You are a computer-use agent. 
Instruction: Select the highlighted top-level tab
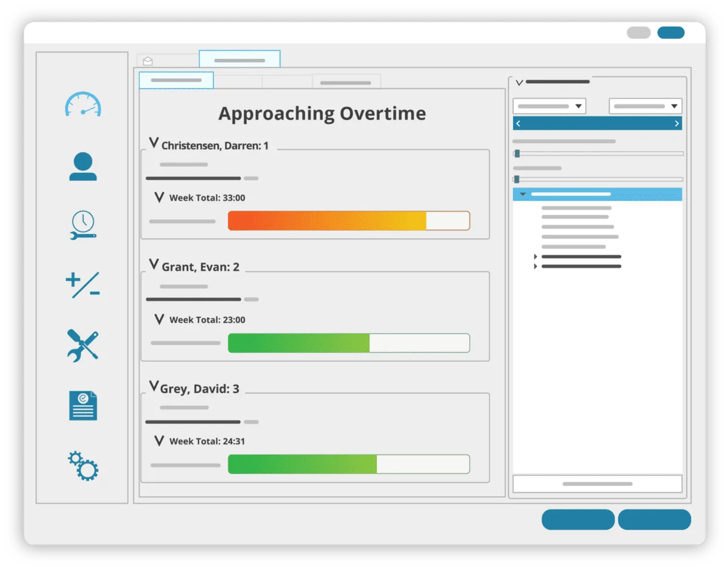[x=240, y=59]
